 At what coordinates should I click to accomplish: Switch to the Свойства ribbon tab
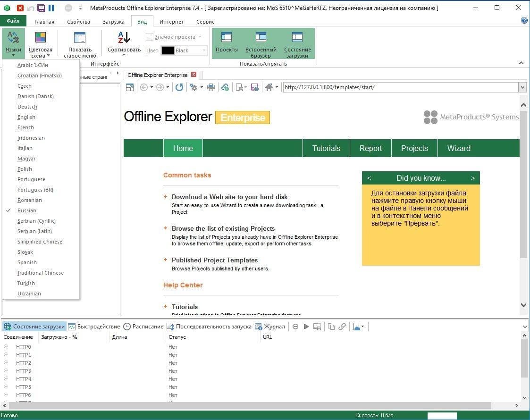(x=78, y=22)
